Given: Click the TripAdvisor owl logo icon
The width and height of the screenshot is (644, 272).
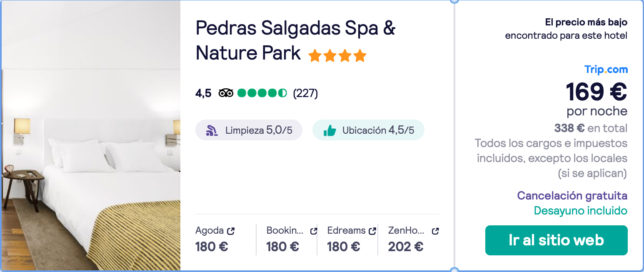Looking at the screenshot, I should (226, 93).
